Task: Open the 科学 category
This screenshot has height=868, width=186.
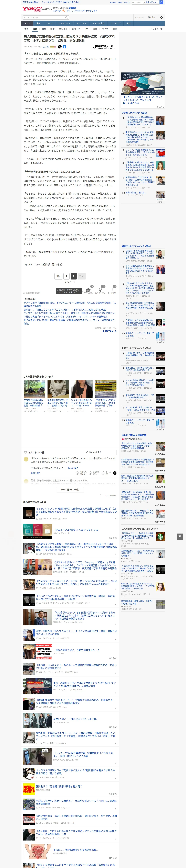Action: (x=95, y=29)
